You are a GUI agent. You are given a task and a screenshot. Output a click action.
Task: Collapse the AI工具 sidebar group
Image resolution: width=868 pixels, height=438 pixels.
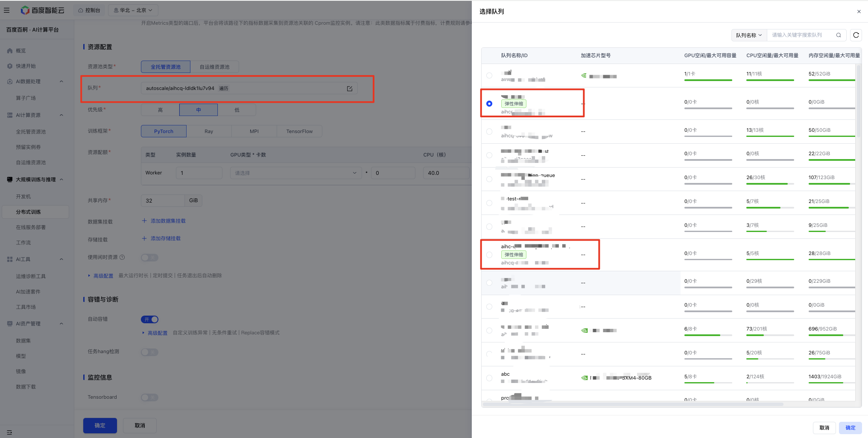pos(61,259)
